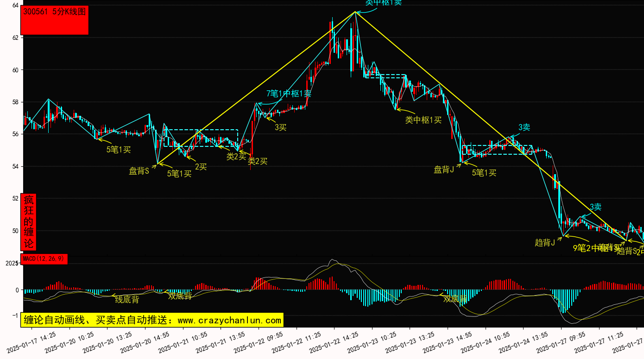
Task: Select the 2025-01-17 14:25 axis date
Action: click(32, 342)
